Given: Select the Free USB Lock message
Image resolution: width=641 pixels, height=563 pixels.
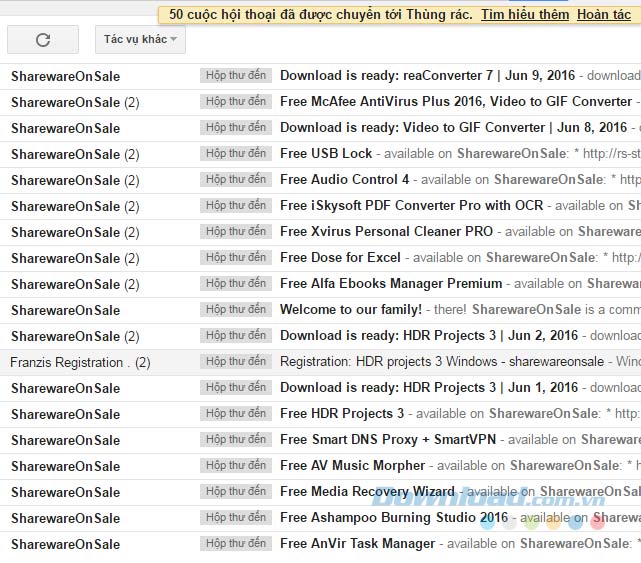Looking at the screenshot, I should coord(326,154).
